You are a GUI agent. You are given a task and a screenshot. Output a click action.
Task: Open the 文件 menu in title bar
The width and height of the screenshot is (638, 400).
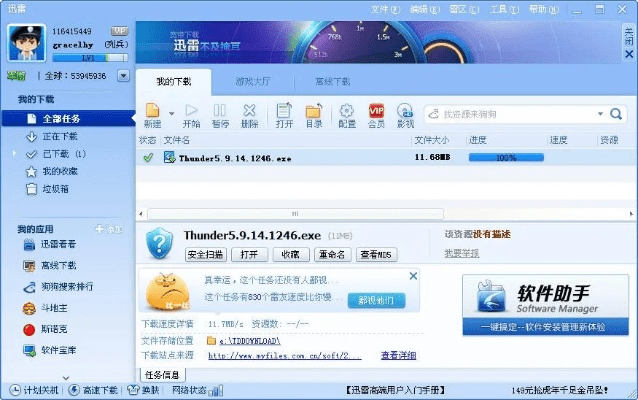(382, 8)
